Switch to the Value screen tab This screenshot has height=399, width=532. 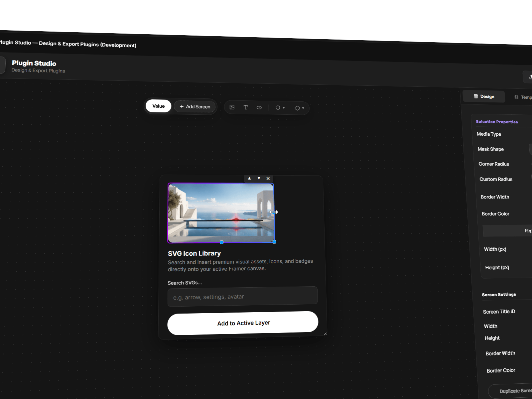coord(159,106)
